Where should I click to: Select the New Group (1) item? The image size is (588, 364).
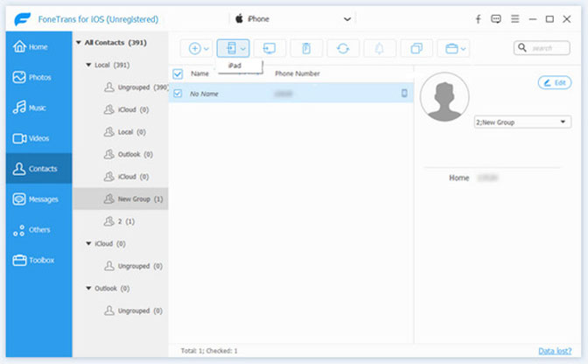(121, 199)
